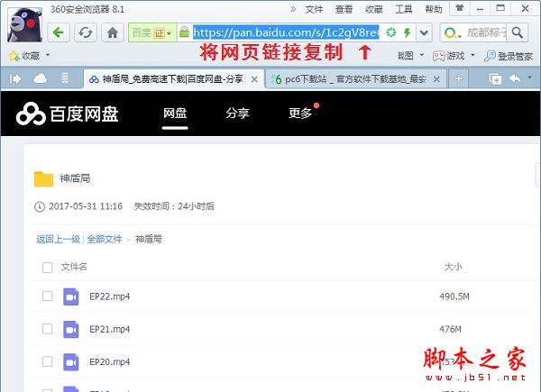Image resolution: width=541 pixels, height=392 pixels.
Task: Close the pc6下载站 tab
Action: click(436, 79)
